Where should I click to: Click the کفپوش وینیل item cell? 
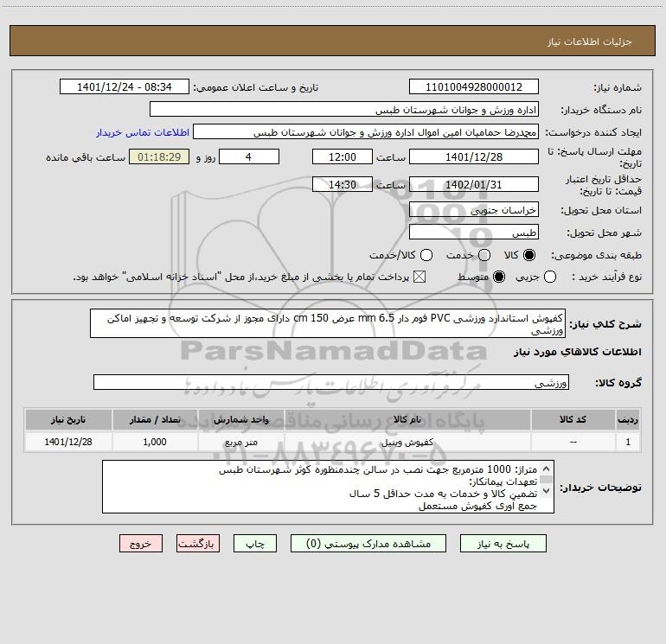[x=407, y=442]
